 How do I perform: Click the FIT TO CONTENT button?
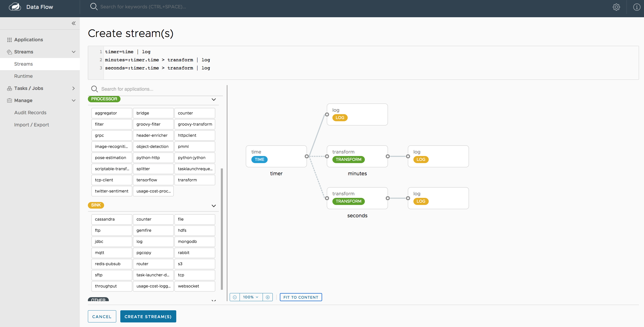tap(301, 297)
